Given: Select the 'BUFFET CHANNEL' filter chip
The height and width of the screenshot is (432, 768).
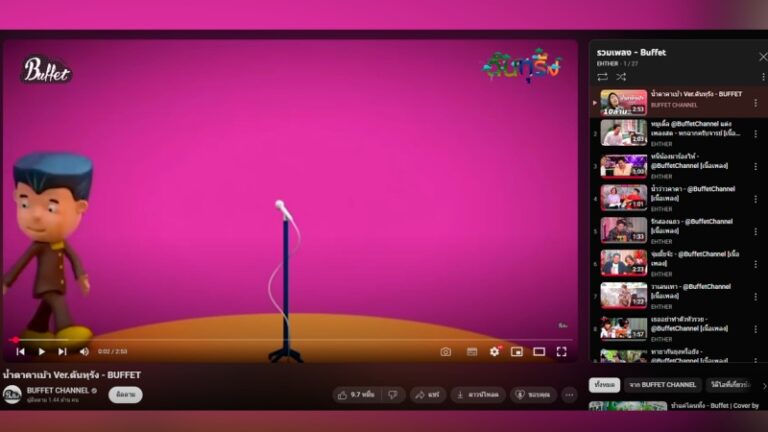Looking at the screenshot, I should (662, 385).
